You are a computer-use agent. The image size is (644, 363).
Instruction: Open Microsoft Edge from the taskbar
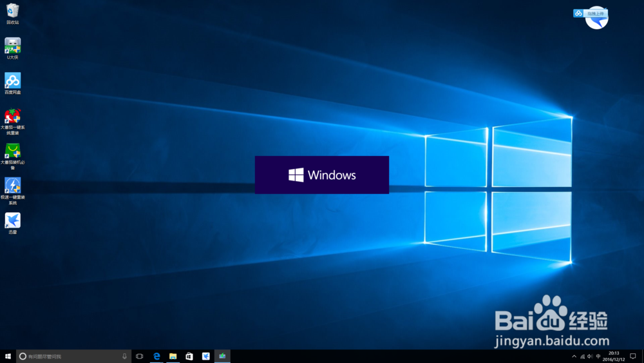click(x=156, y=357)
